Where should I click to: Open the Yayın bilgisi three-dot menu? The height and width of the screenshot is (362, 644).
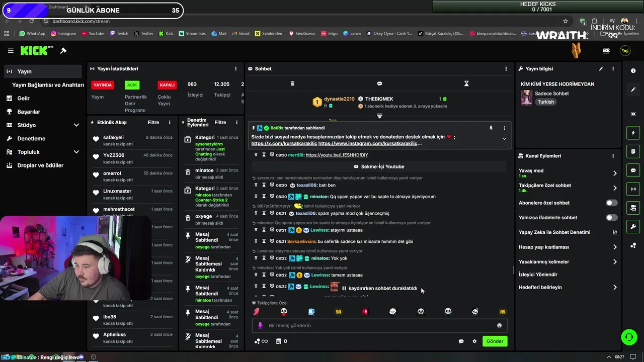(x=613, y=69)
